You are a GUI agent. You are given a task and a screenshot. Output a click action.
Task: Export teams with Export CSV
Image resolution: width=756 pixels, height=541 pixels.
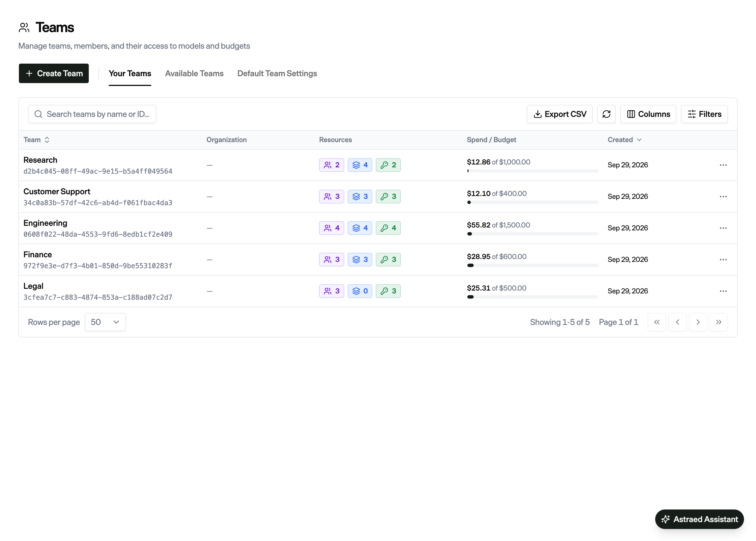coord(559,114)
